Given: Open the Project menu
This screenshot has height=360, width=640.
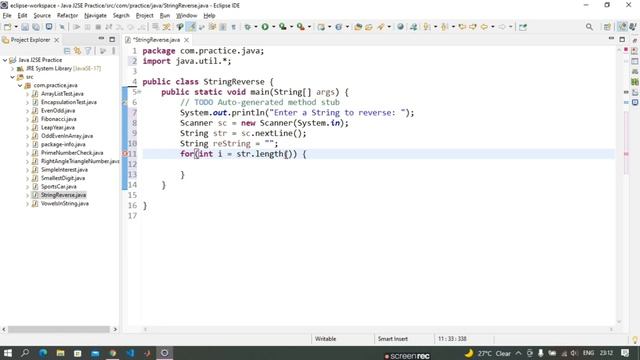Looking at the screenshot, I should (x=144, y=16).
